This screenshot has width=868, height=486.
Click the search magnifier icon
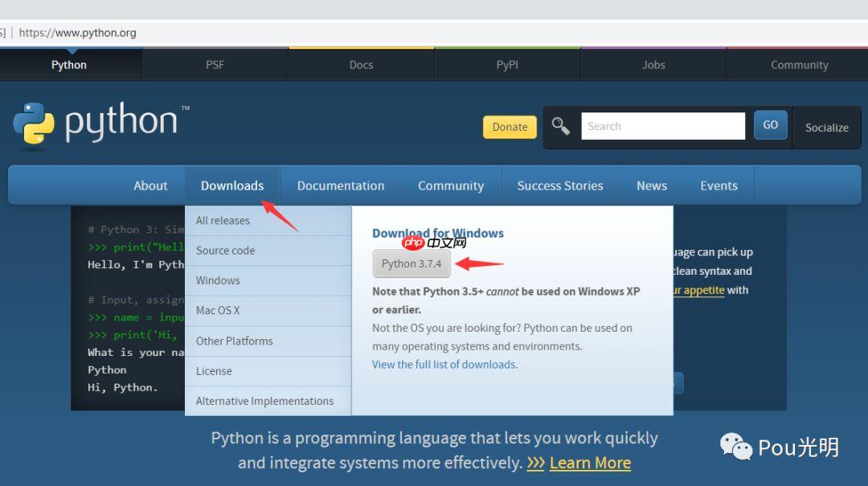[560, 126]
